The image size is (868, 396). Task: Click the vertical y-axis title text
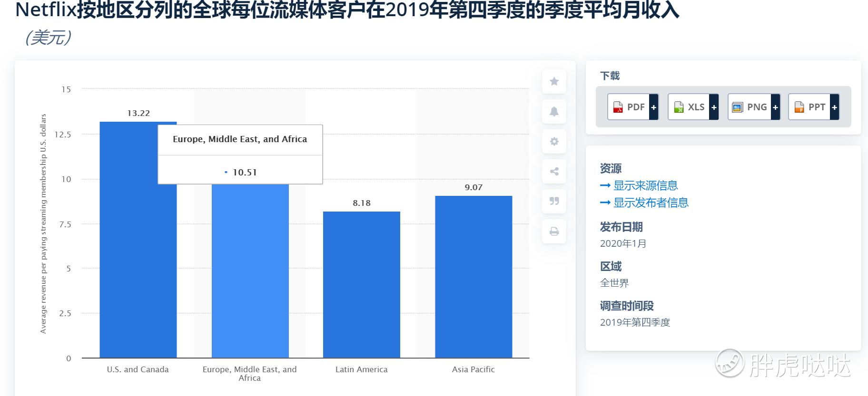(x=43, y=223)
